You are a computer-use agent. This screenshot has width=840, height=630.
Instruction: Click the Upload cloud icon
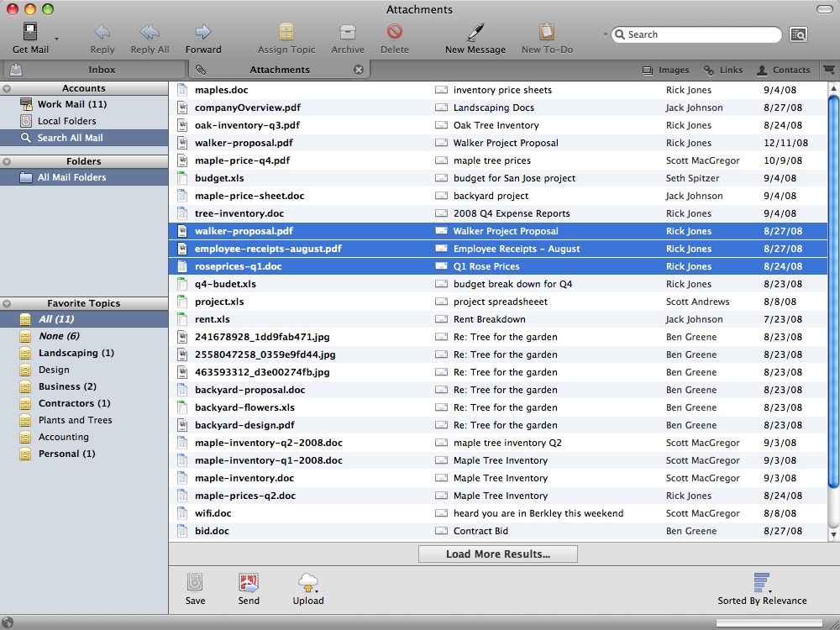point(308,582)
